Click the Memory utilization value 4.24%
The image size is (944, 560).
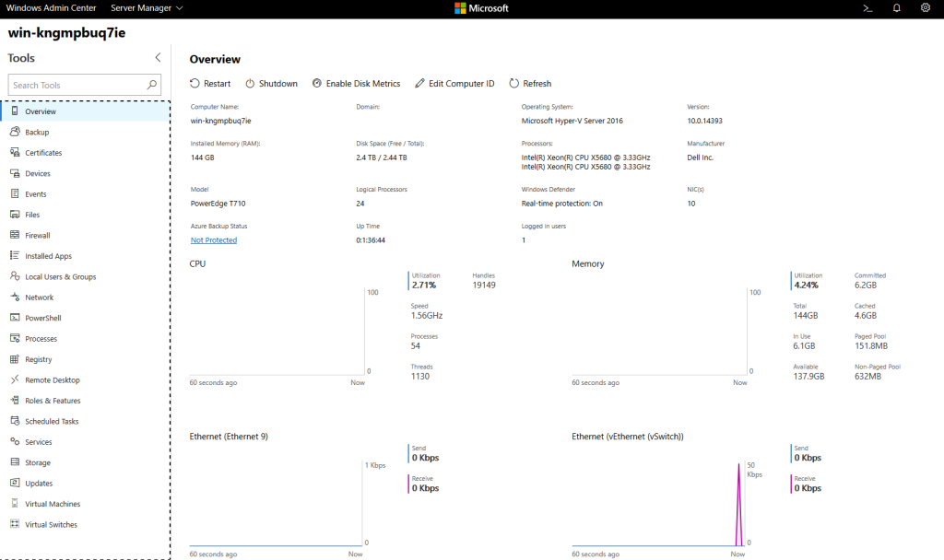pyautogui.click(x=806, y=286)
